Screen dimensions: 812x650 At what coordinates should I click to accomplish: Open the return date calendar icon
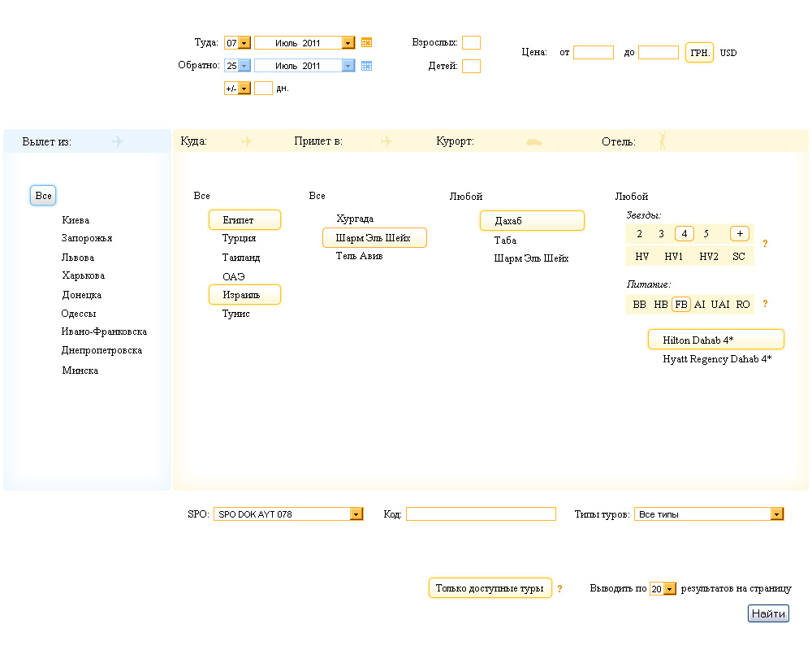pos(366,66)
